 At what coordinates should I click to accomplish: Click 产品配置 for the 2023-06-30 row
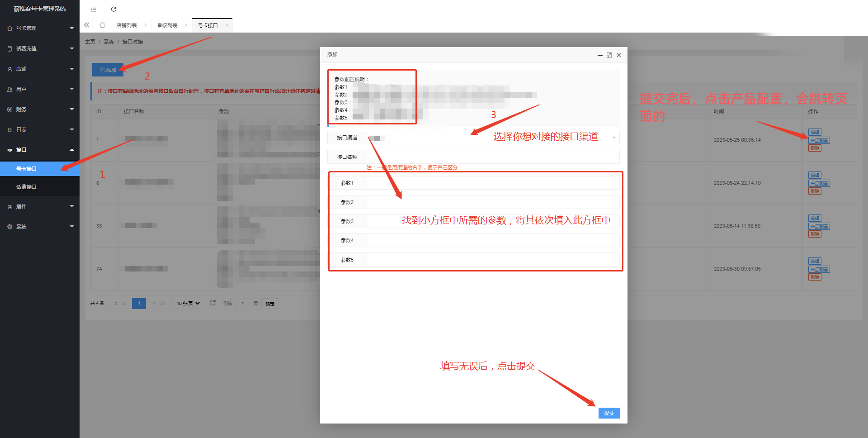coord(819,269)
